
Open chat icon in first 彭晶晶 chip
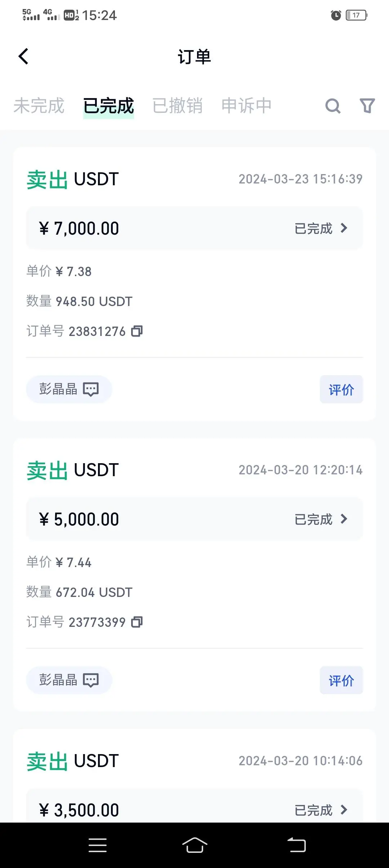91,389
